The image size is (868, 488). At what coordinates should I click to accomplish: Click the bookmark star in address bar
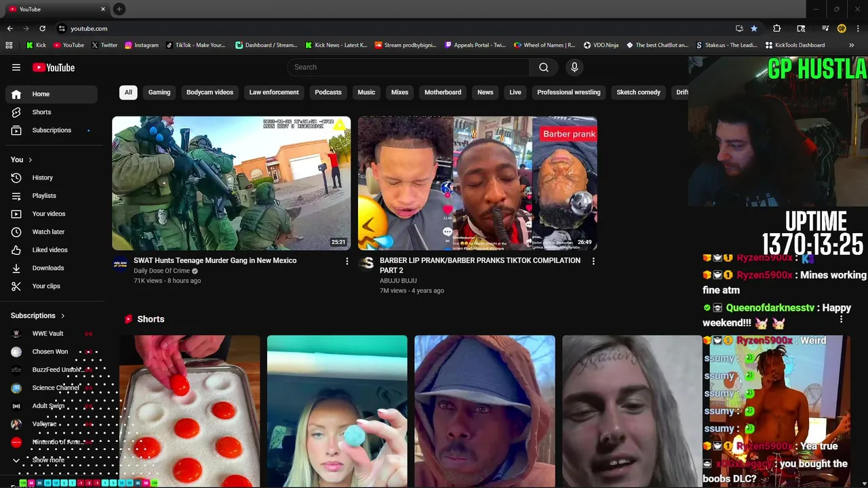click(x=754, y=28)
